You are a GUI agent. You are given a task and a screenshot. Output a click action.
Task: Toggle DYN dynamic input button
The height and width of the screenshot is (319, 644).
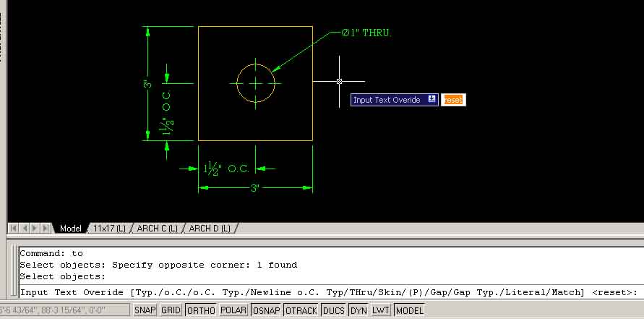pyautogui.click(x=359, y=310)
